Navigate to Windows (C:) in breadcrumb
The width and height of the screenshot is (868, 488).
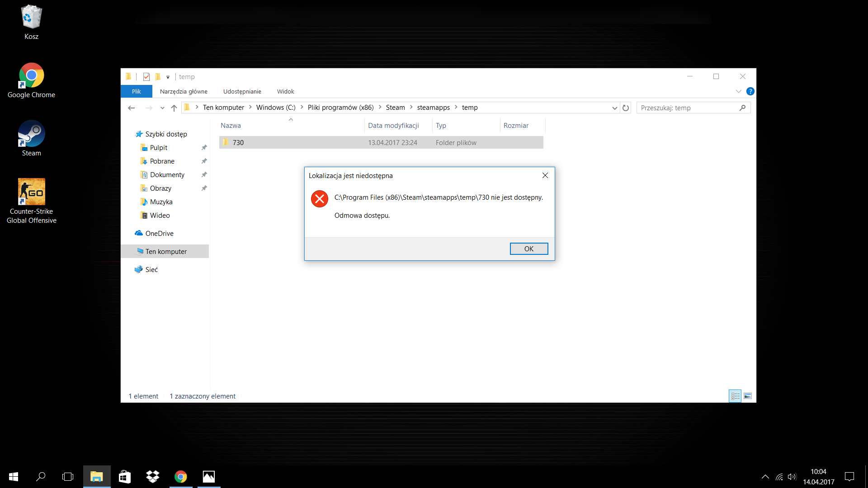(x=276, y=108)
